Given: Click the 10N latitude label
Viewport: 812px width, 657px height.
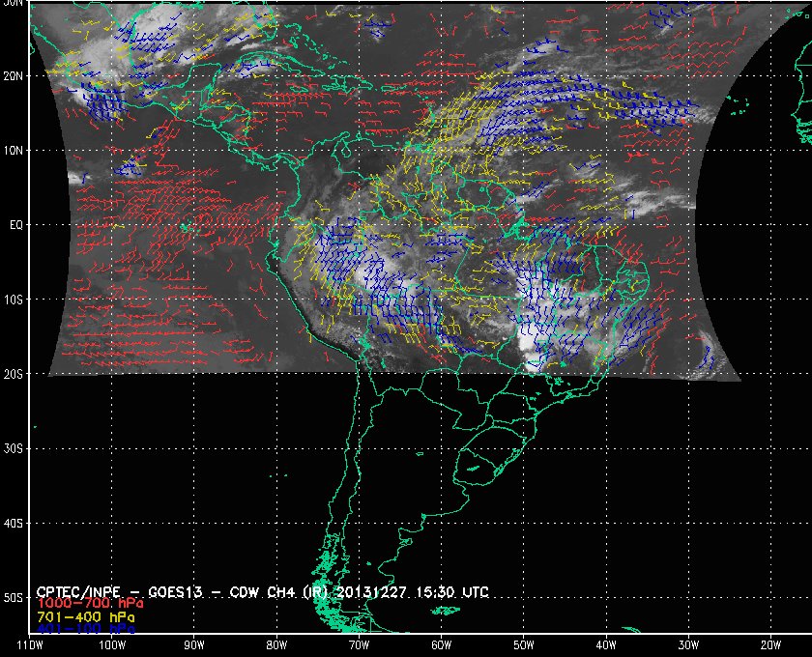Looking at the screenshot, I should click(13, 151).
